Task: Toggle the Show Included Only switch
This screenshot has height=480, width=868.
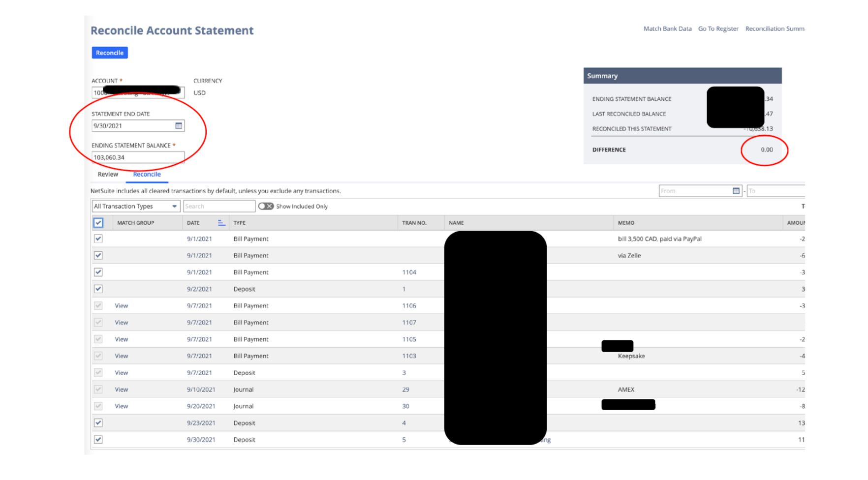Action: [x=265, y=206]
